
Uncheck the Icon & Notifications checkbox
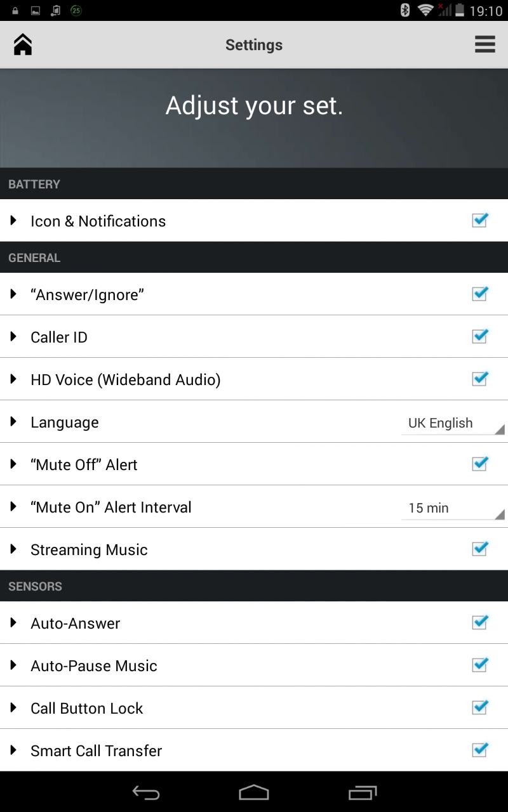[479, 220]
